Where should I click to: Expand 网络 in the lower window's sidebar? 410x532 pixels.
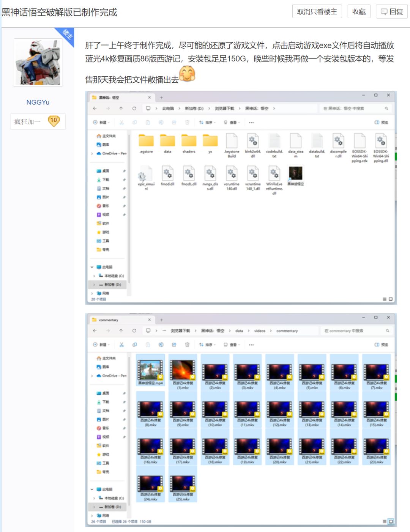pyautogui.click(x=92, y=516)
